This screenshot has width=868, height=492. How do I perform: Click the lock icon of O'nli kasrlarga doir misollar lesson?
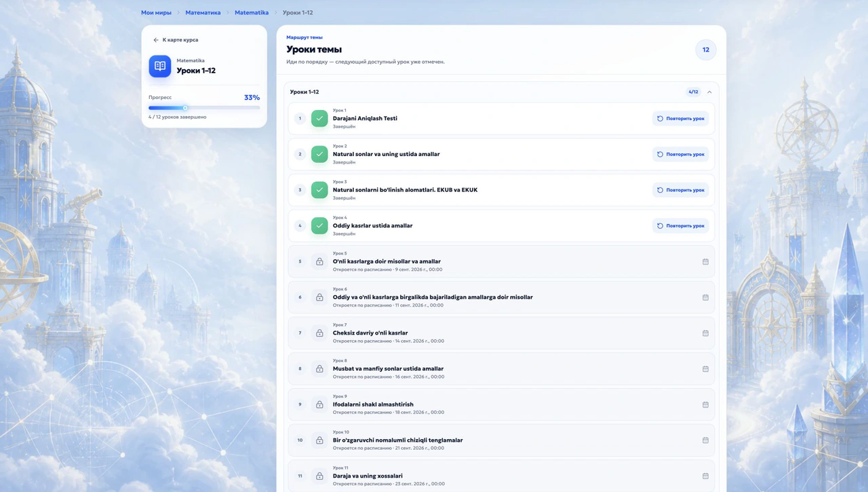click(319, 261)
